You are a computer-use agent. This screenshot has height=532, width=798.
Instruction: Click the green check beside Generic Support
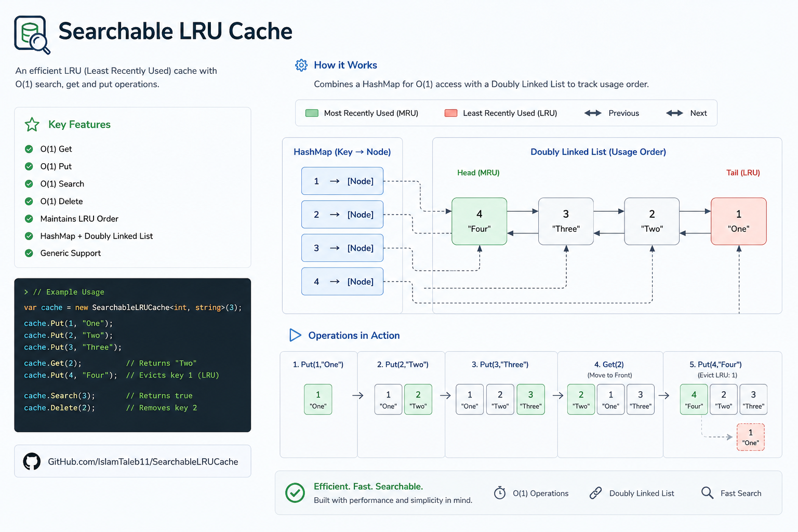29,253
